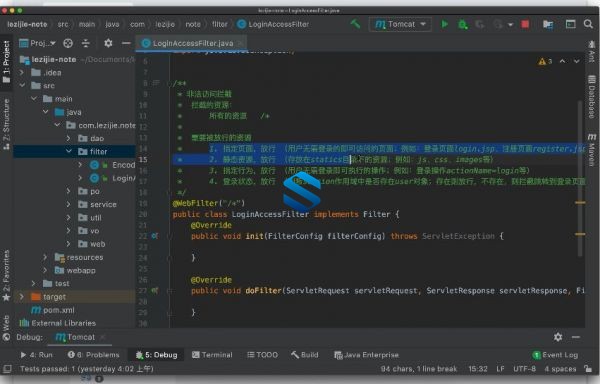This screenshot has width=600, height=384.
Task: Collapse the main folder in tree
Action: 34,99
